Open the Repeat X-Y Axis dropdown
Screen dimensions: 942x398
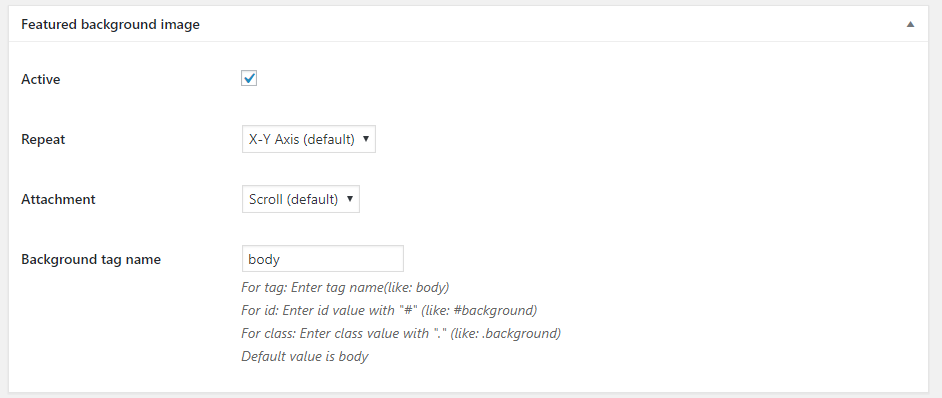pos(309,139)
